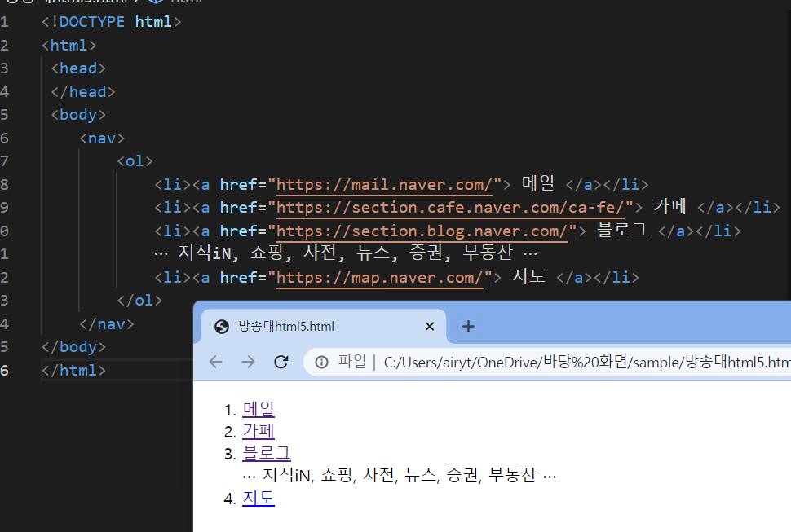
Task: Open the 블로그 link in browser
Action: click(267, 454)
